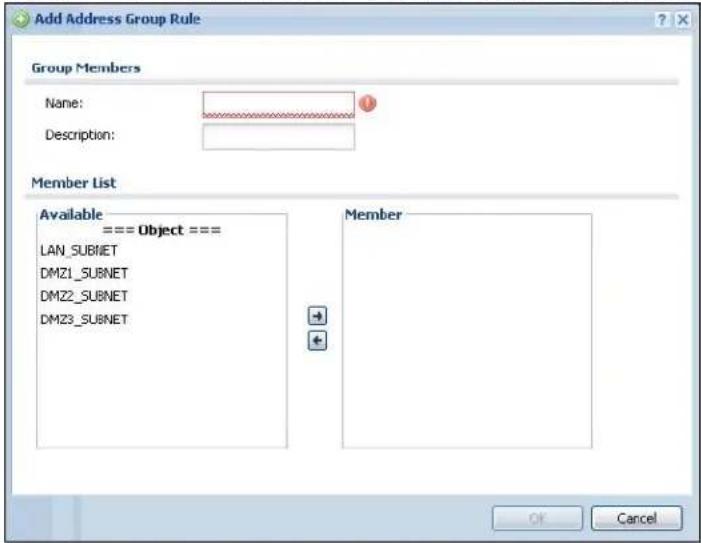Click inside the empty Member list box

pos(467,331)
